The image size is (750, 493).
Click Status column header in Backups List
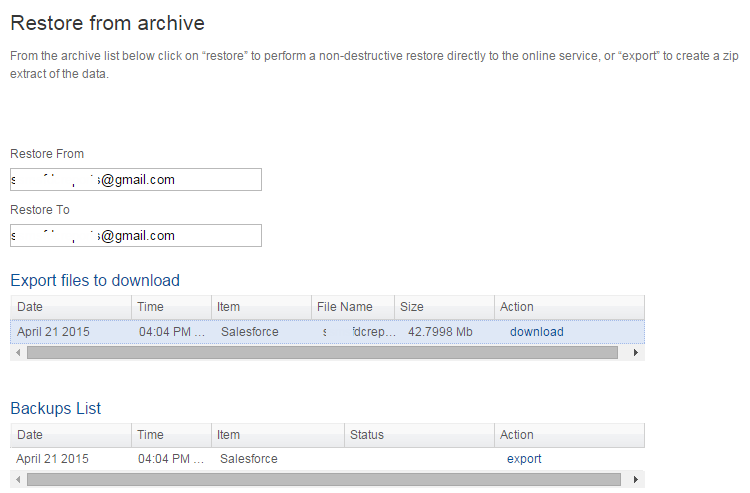418,435
